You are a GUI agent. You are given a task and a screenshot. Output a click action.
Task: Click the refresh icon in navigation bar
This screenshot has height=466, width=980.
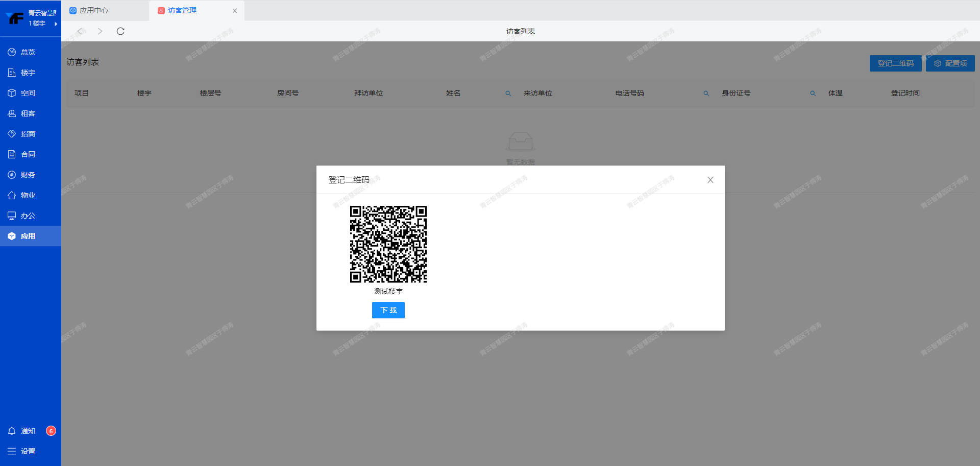[x=120, y=31]
